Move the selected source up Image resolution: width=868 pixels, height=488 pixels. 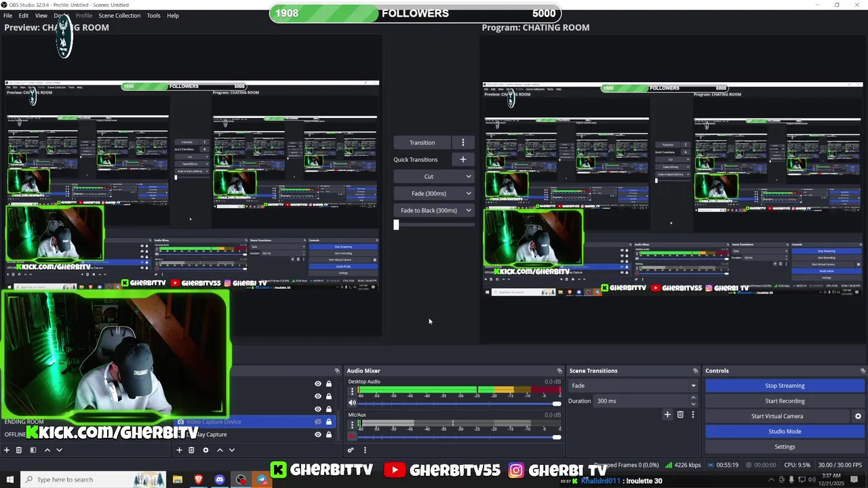pos(220,450)
